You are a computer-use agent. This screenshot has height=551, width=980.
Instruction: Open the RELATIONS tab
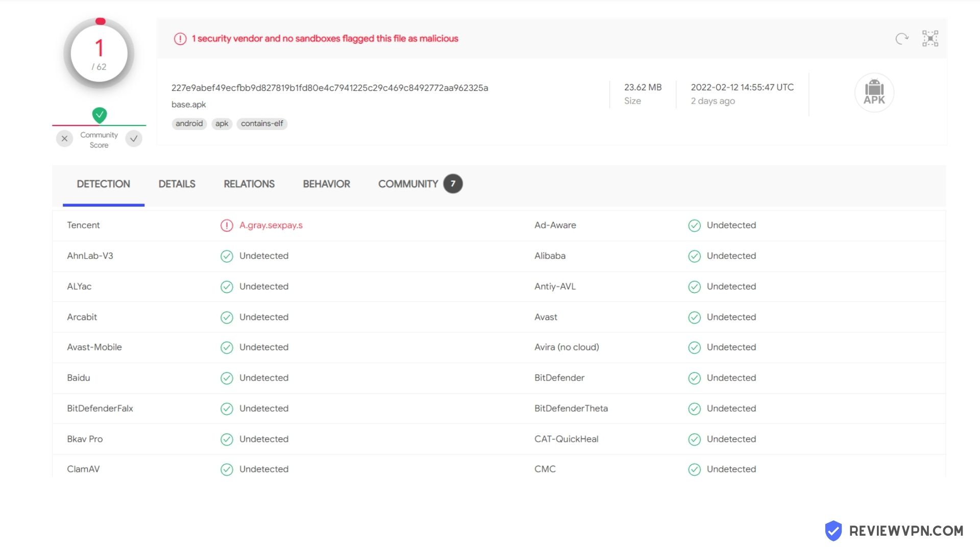pos(249,184)
